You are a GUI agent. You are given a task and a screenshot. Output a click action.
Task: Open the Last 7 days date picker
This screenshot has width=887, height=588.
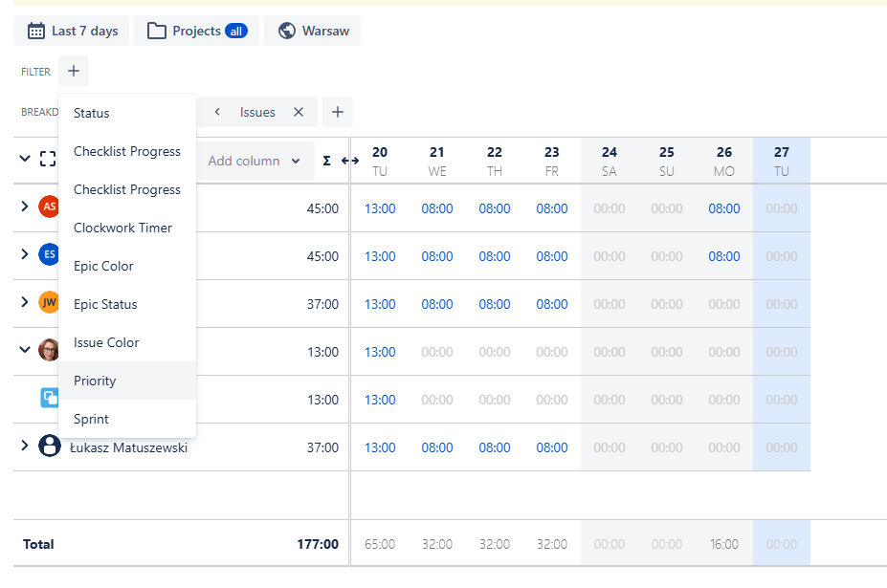click(73, 31)
